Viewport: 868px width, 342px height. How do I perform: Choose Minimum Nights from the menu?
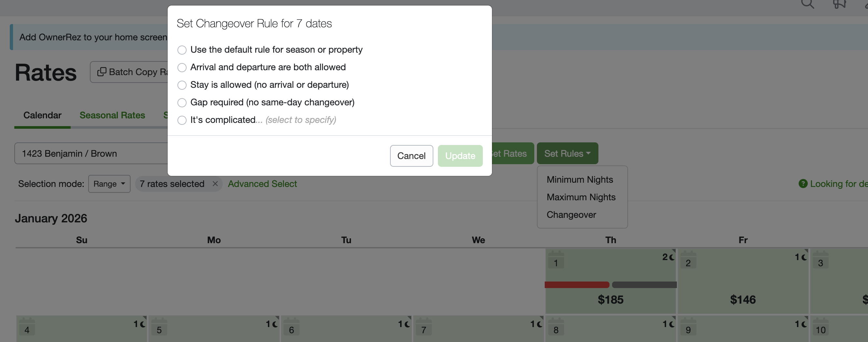click(x=580, y=179)
